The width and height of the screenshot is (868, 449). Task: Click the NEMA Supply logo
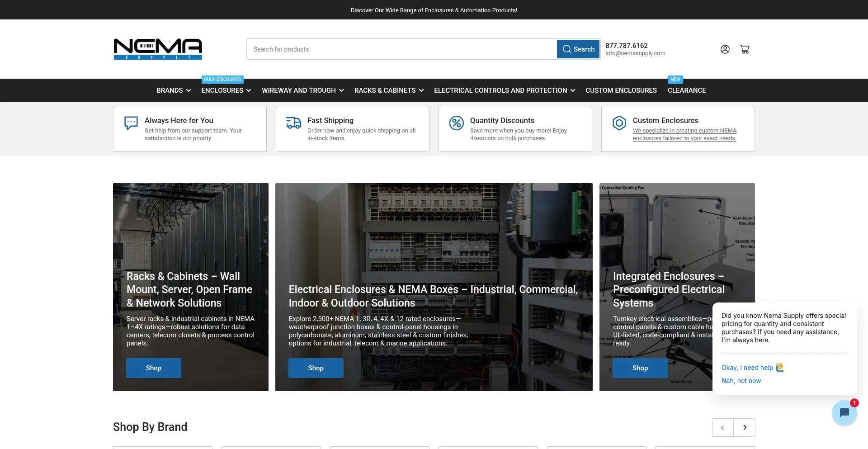[x=158, y=49]
